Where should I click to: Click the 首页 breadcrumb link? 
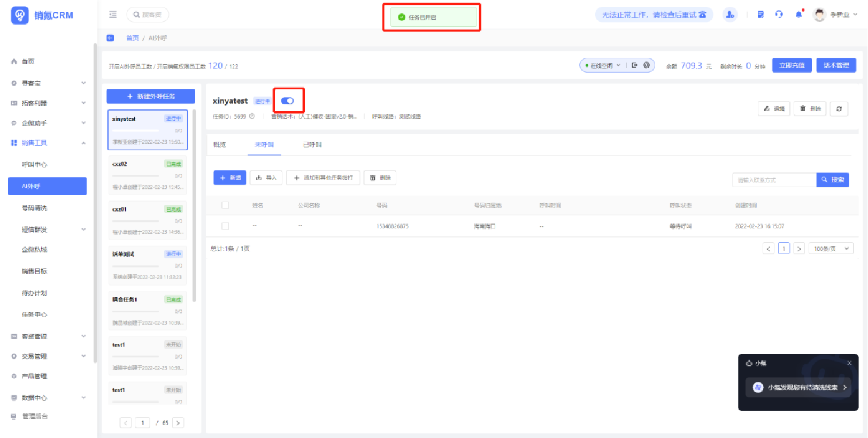pos(132,38)
